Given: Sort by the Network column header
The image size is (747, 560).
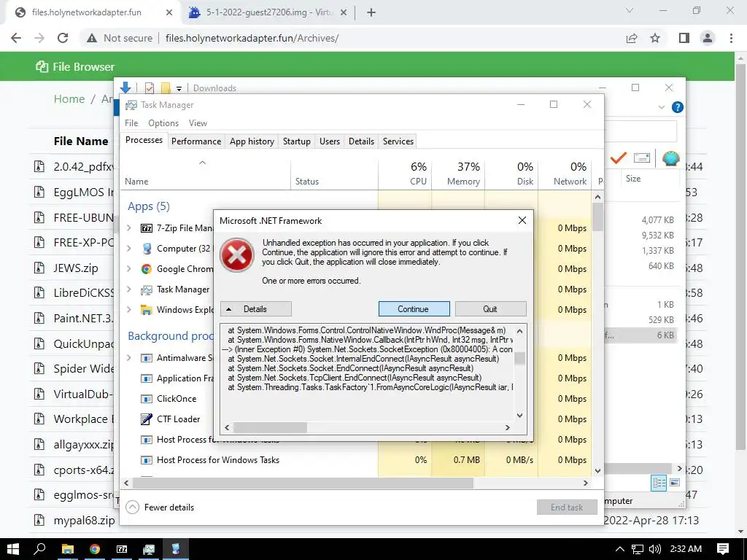Looking at the screenshot, I should [565, 174].
